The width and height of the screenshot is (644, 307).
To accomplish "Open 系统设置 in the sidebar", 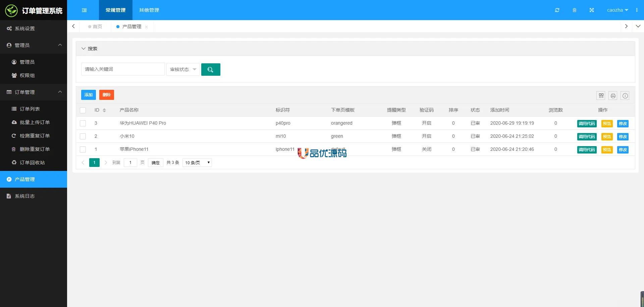I will coord(34,28).
